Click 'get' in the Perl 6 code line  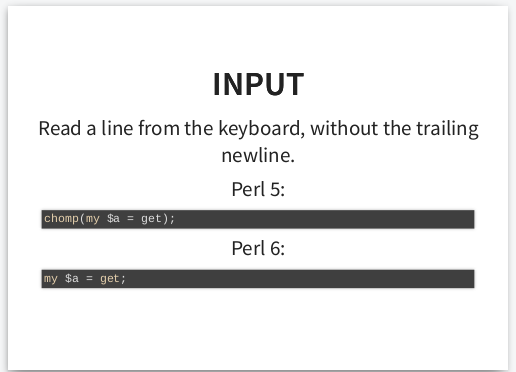point(110,279)
